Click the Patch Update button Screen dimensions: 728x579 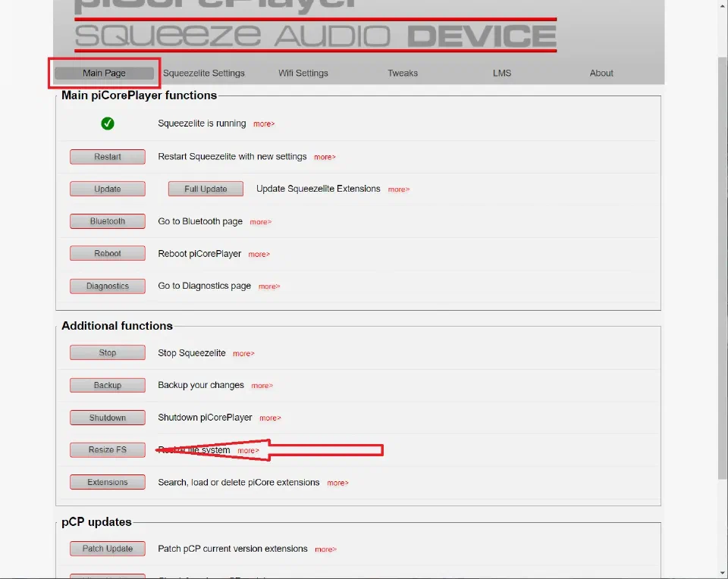click(108, 549)
